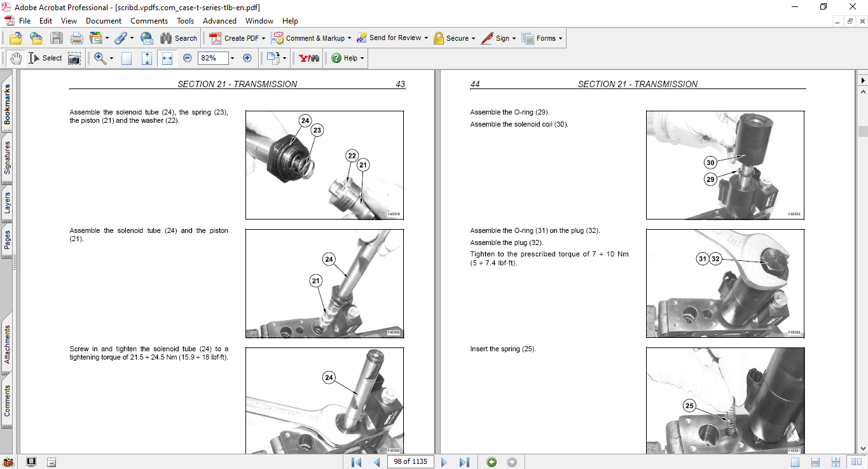Click the Create PDF button
The width and height of the screenshot is (868, 469).
click(235, 38)
